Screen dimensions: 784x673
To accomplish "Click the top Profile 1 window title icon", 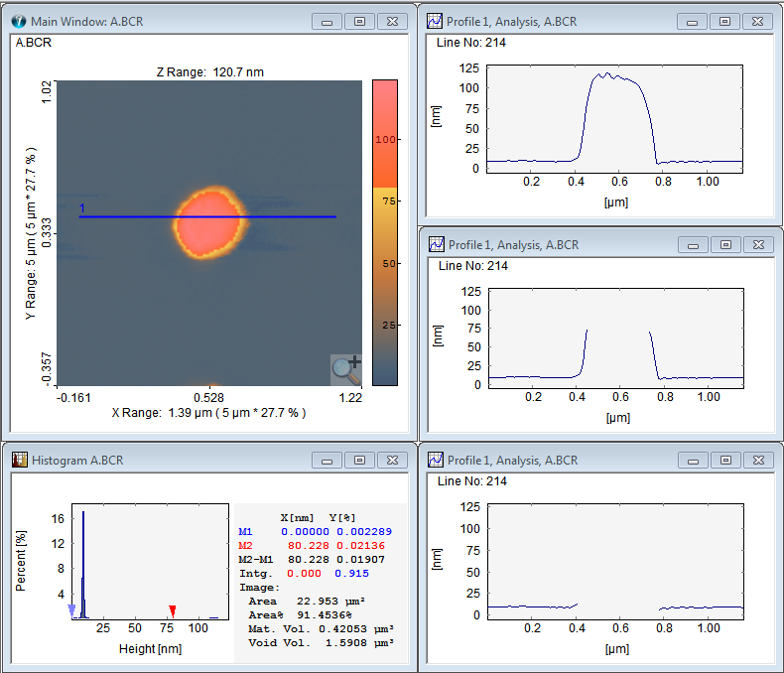I will (435, 22).
